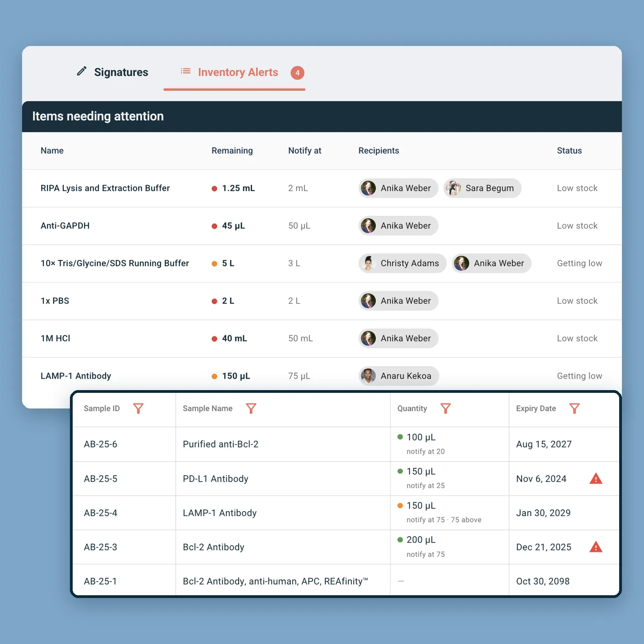Click the orange status dot for Running Buffer

pos(214,264)
